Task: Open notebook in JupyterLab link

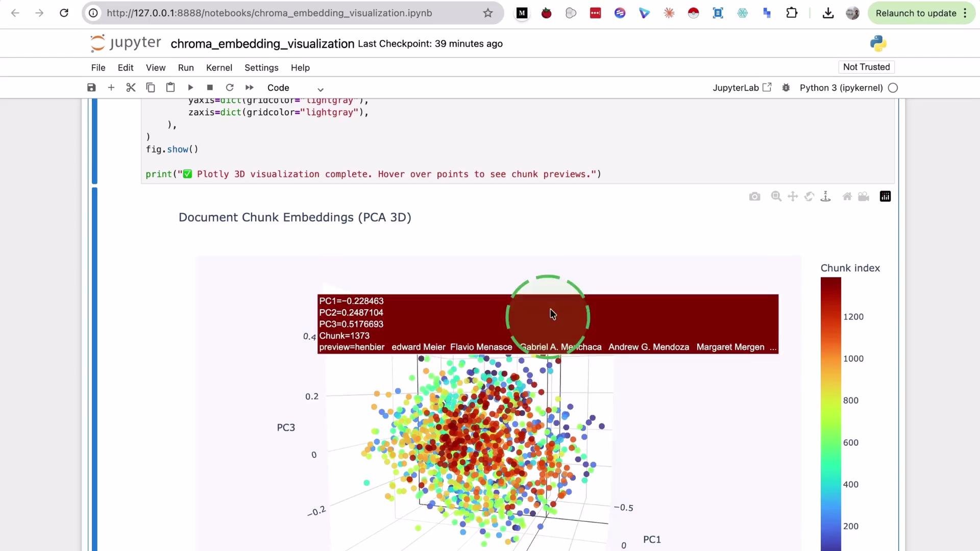Action: pyautogui.click(x=742, y=88)
